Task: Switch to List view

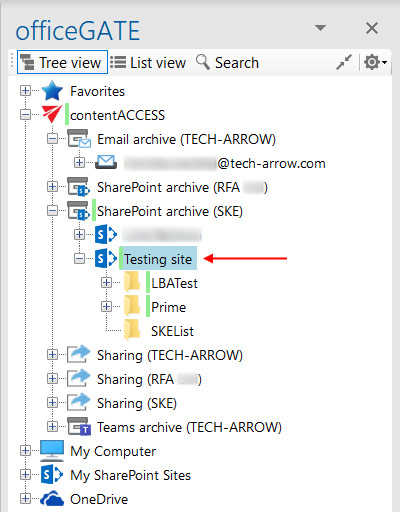Action: (148, 63)
